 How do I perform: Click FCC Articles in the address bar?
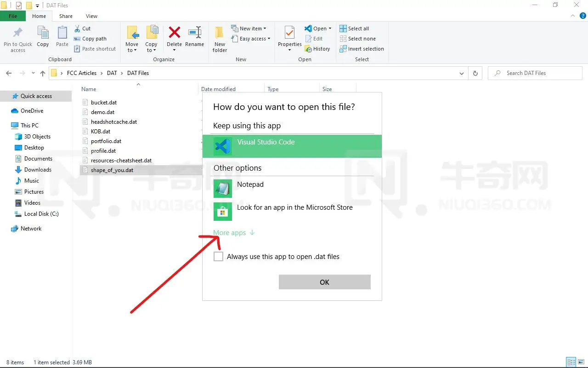[82, 73]
